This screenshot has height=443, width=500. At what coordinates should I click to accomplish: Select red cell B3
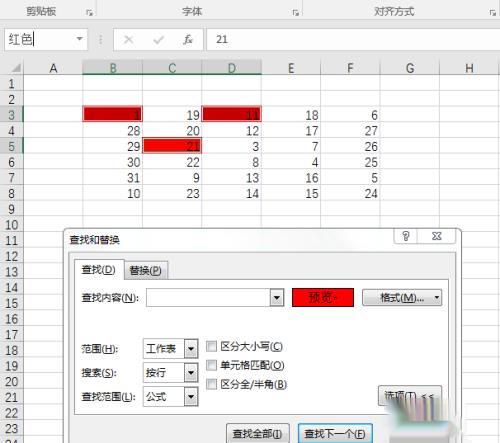113,114
